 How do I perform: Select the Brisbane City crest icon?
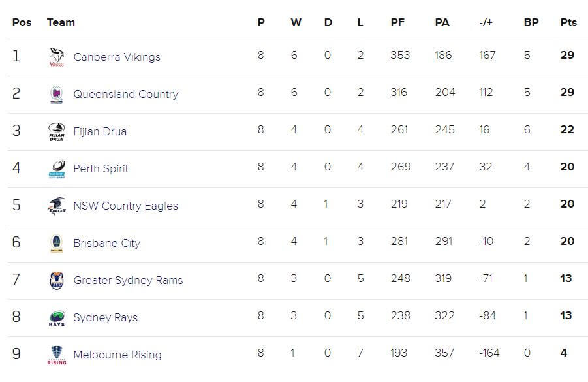point(57,243)
